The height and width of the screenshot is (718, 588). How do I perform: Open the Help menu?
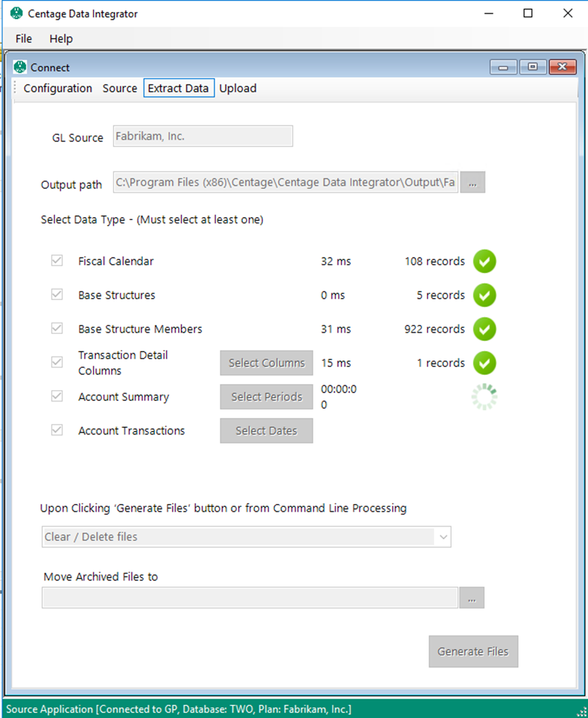point(61,39)
